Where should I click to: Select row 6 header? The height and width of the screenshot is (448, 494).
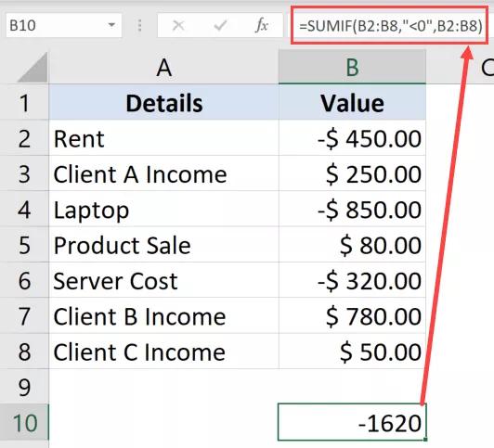tap(24, 280)
